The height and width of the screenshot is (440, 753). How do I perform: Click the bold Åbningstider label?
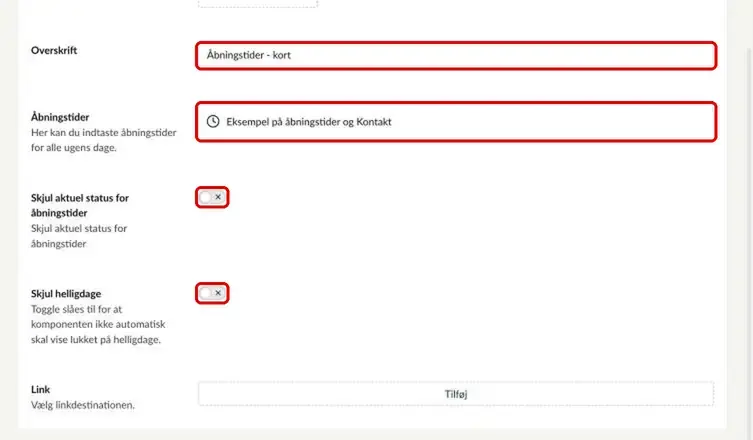tap(60, 117)
